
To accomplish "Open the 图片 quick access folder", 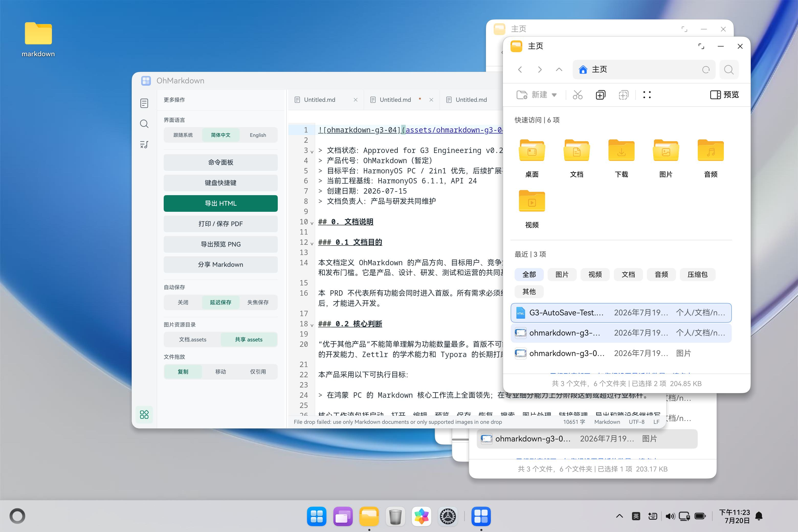I will (666, 158).
